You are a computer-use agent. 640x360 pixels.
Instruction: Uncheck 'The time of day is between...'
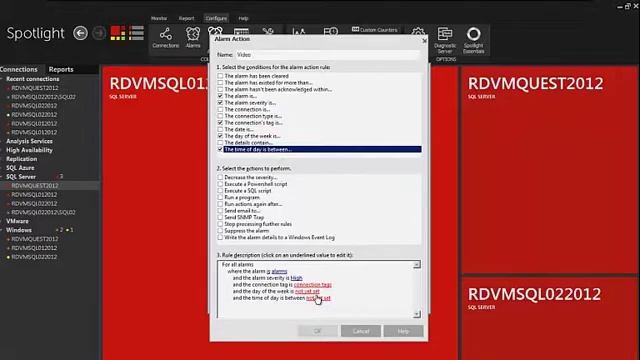pyautogui.click(x=220, y=149)
